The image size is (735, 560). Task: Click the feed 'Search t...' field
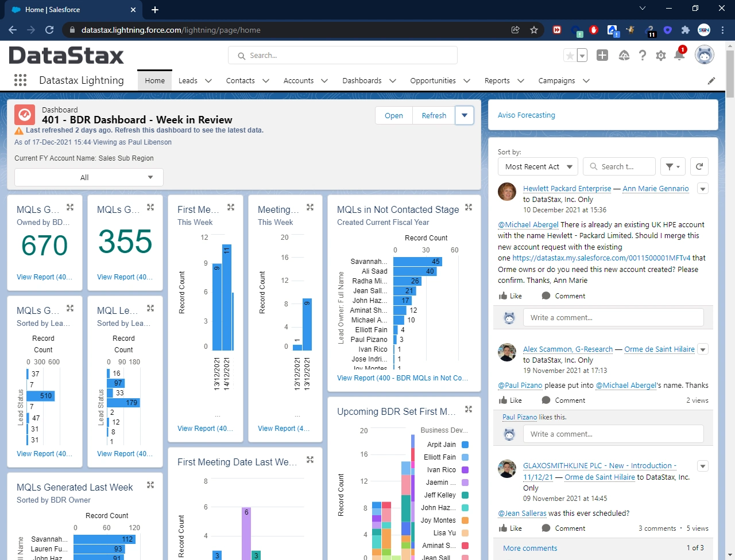point(619,166)
